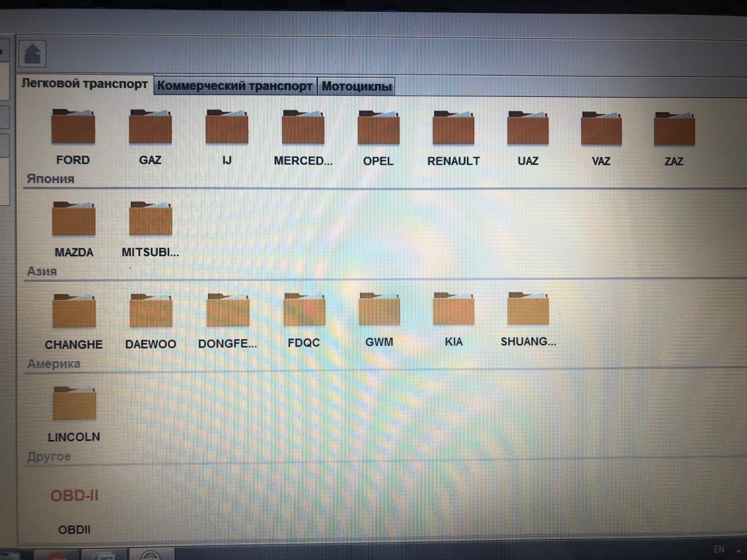Open the RENAULT folder
This screenshot has height=560, width=747.
coord(454,127)
